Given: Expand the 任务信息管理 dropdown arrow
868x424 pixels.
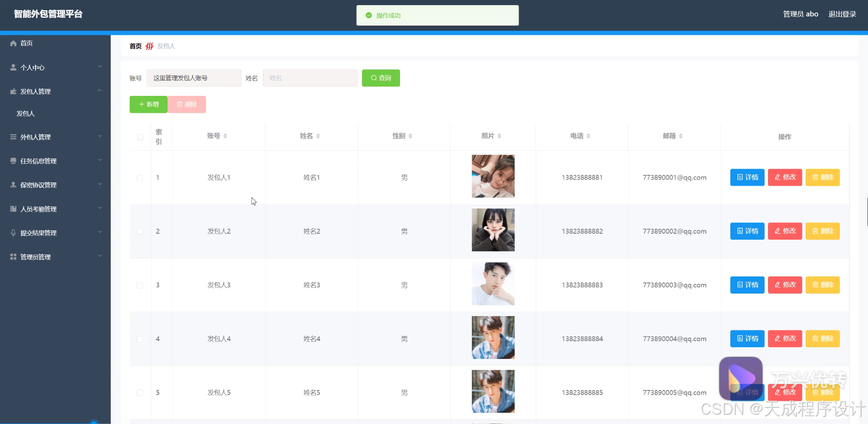Looking at the screenshot, I should tap(100, 160).
